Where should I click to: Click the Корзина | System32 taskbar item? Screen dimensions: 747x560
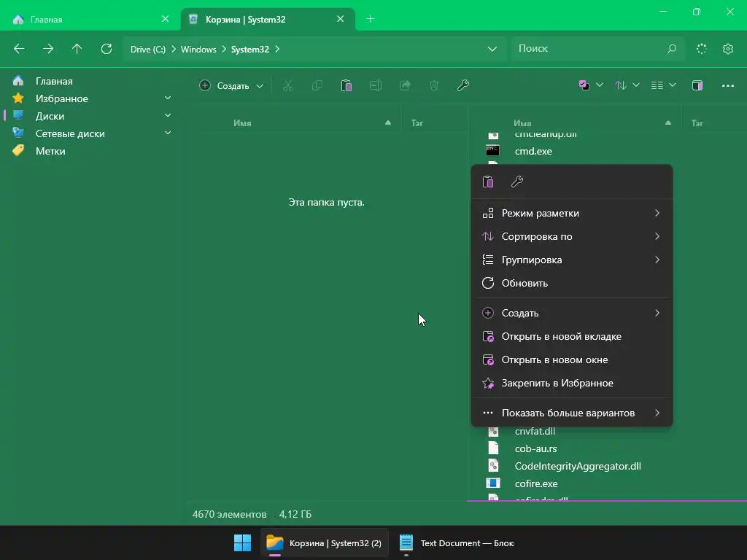325,542
